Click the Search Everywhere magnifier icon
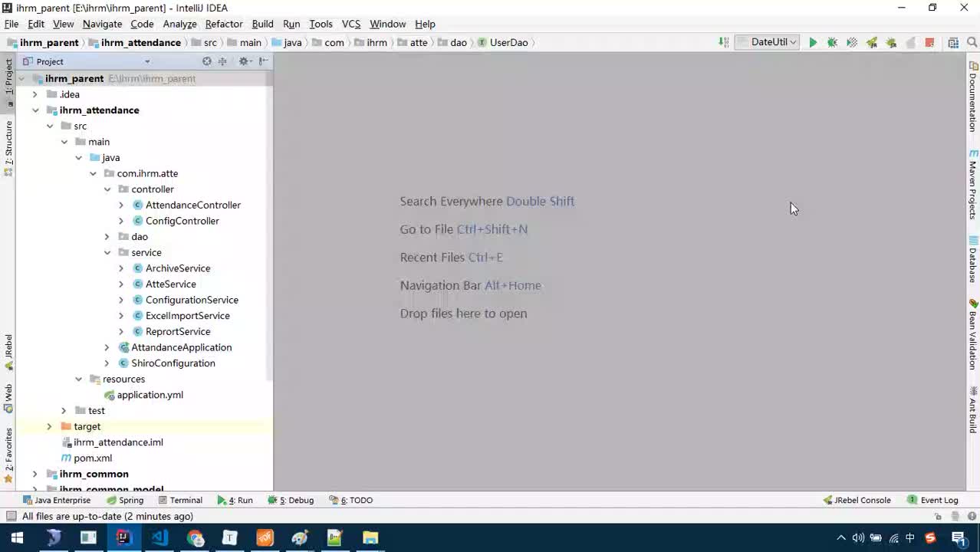Screen dimensions: 980x552 pos(972,43)
